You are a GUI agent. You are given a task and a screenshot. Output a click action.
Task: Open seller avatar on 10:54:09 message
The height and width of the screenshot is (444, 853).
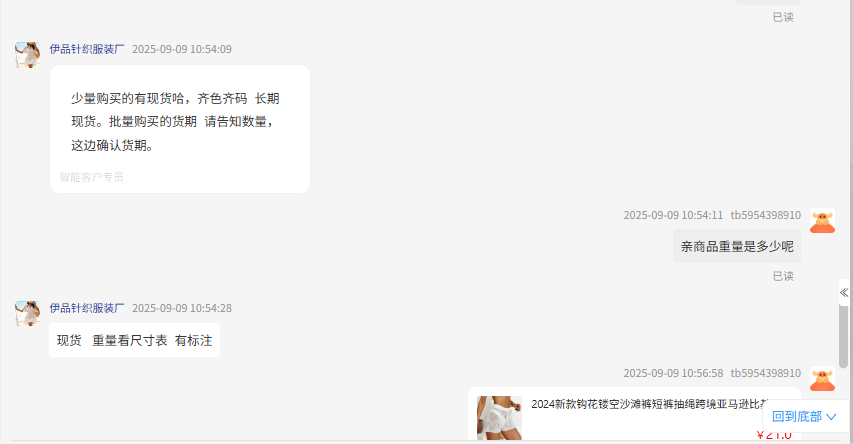(x=27, y=55)
